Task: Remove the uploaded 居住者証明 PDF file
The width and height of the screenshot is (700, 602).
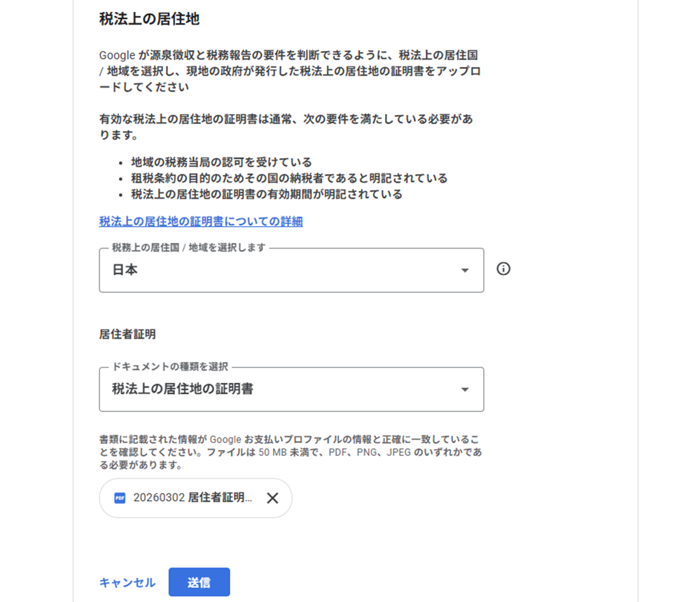Action: [x=273, y=498]
